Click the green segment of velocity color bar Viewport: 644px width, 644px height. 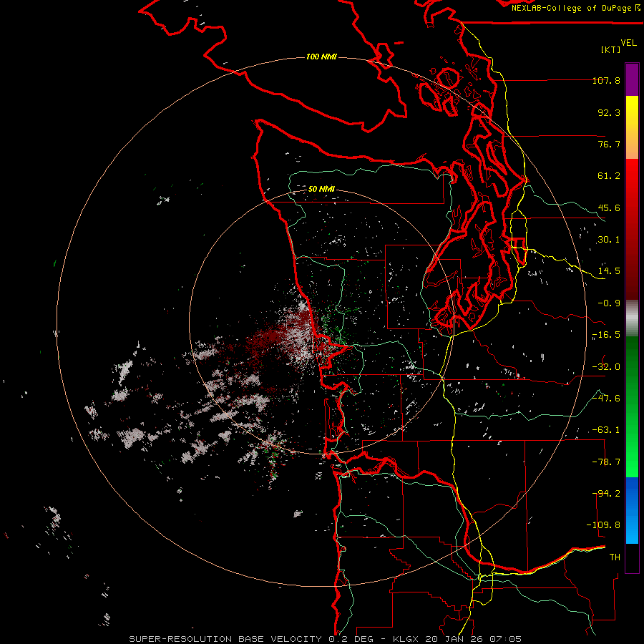tap(632, 406)
